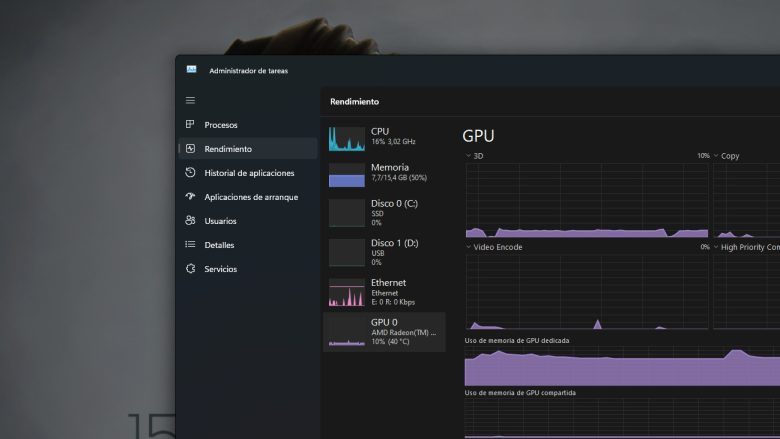Open the High Priority Compute dropdown

pyautogui.click(x=717, y=247)
